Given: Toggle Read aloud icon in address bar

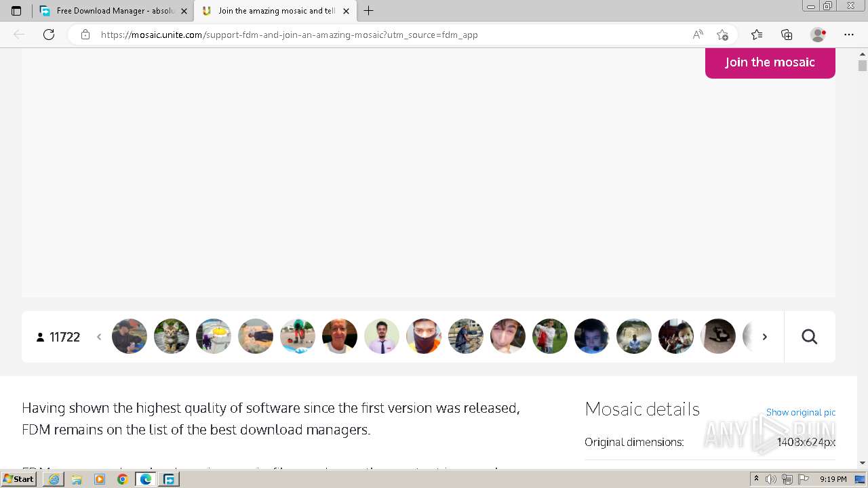Looking at the screenshot, I should point(698,35).
